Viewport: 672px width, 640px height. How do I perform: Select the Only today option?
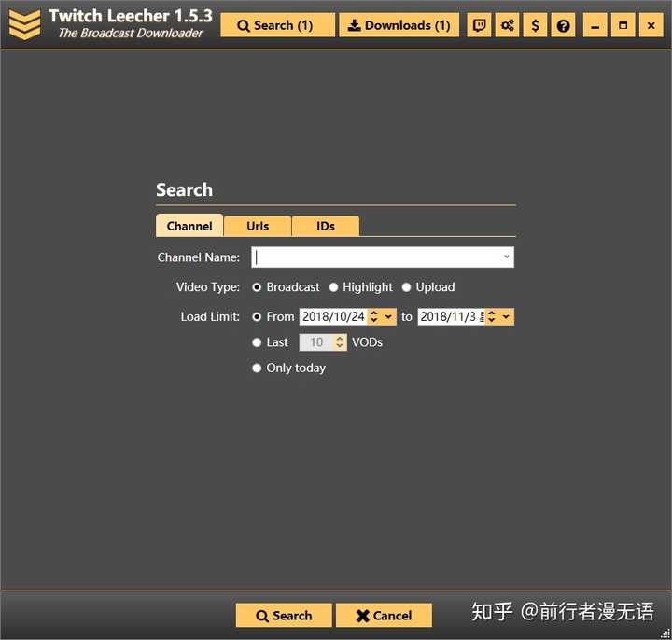tap(289, 368)
